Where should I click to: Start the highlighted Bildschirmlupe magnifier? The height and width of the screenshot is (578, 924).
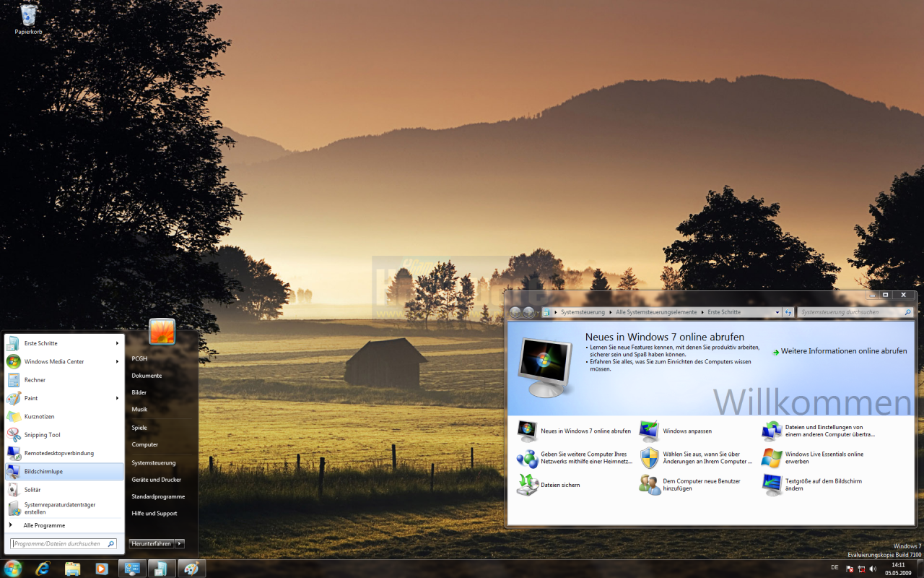coord(64,472)
